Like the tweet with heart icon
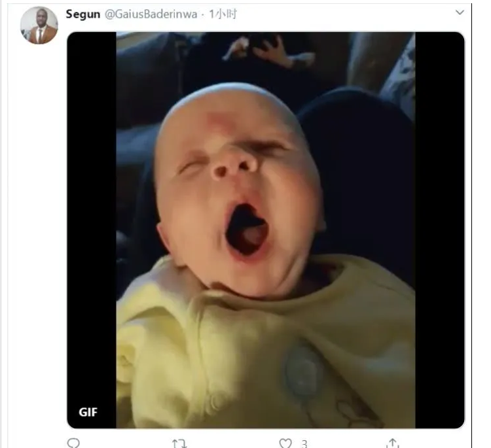This screenshot has height=448, width=491. [285, 443]
